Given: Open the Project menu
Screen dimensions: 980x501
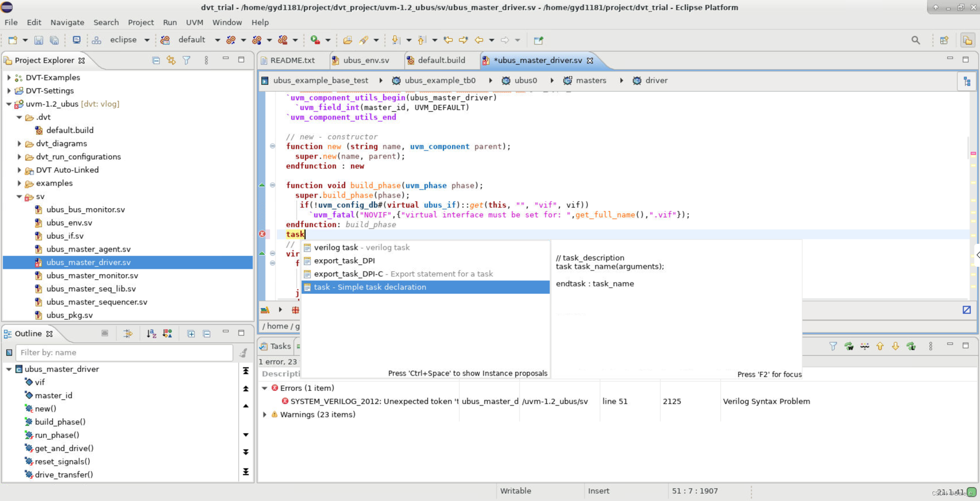Looking at the screenshot, I should point(141,22).
